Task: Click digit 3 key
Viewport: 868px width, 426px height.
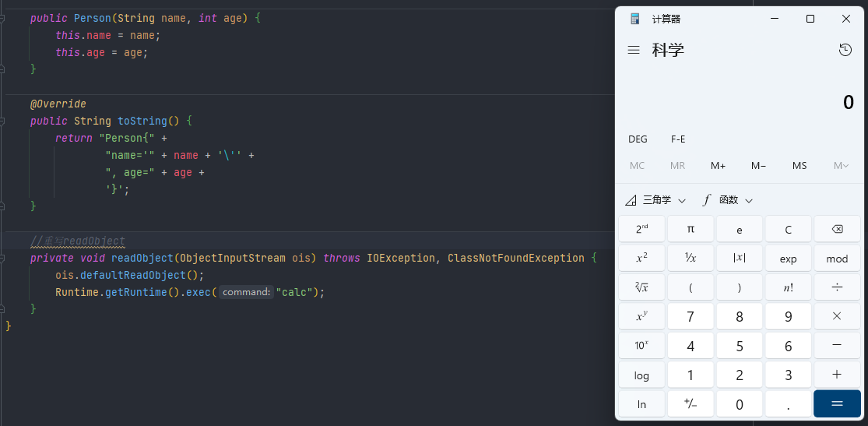Action: click(x=789, y=375)
